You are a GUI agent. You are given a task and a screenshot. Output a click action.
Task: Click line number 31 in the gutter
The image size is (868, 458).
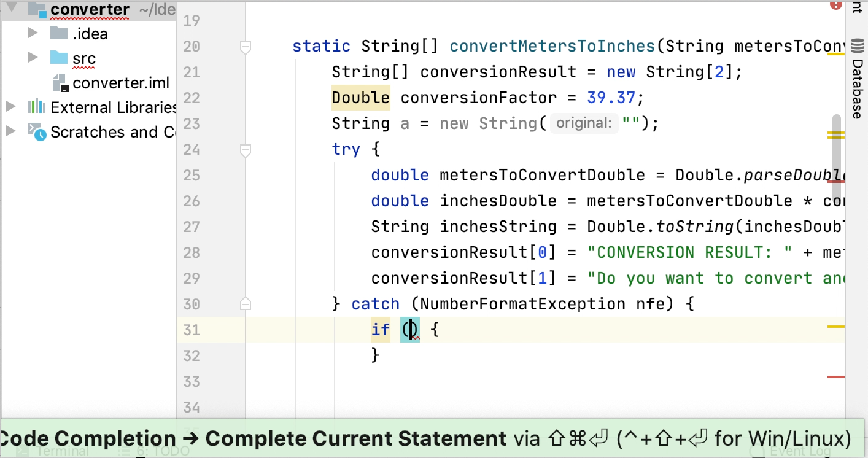click(x=192, y=330)
